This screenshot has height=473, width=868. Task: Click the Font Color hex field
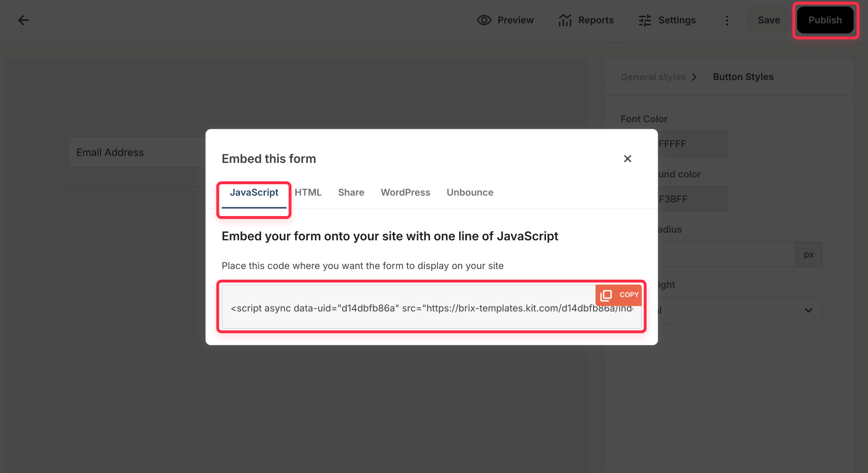(693, 144)
